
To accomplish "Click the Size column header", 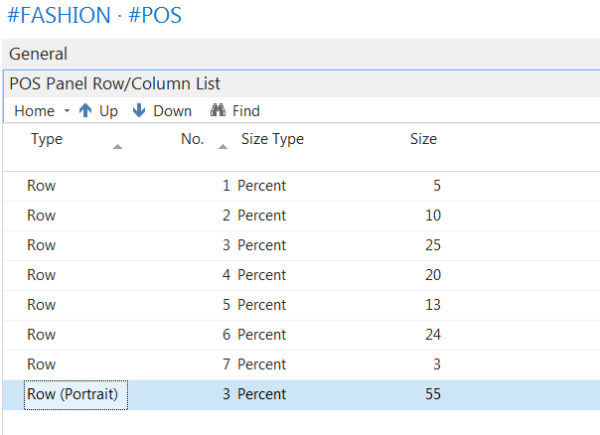I will point(423,140).
